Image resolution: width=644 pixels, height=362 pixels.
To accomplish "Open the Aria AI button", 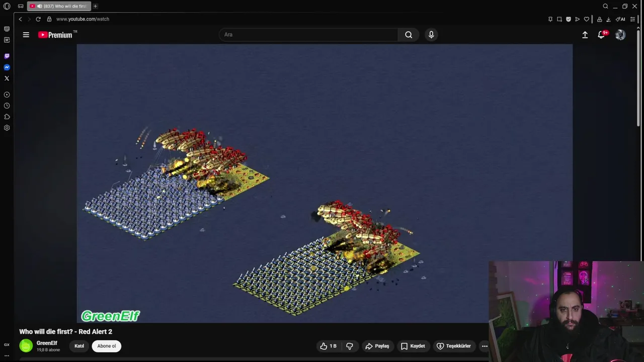I will (621, 19).
